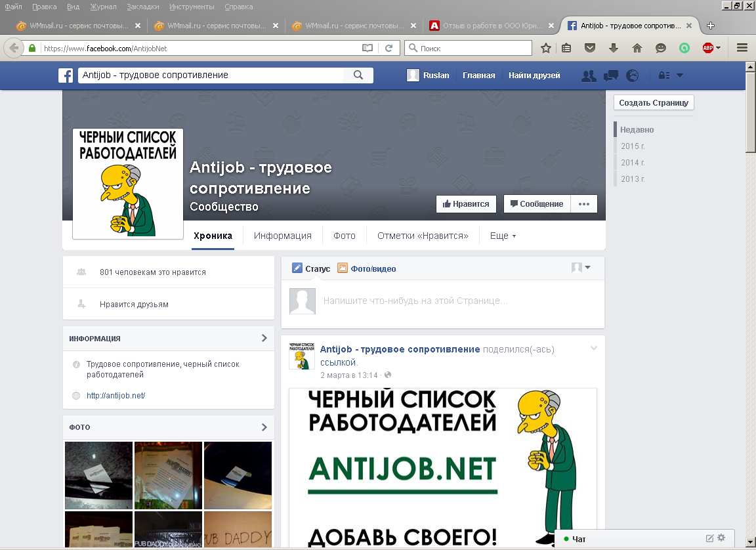
Task: Open the Firefox hamburger menu
Action: click(742, 48)
